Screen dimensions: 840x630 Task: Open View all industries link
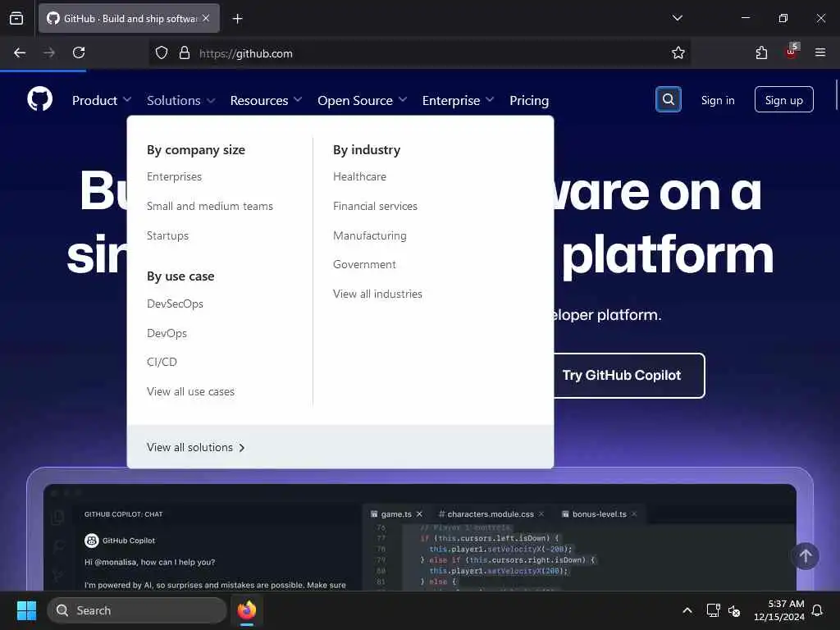[377, 294]
